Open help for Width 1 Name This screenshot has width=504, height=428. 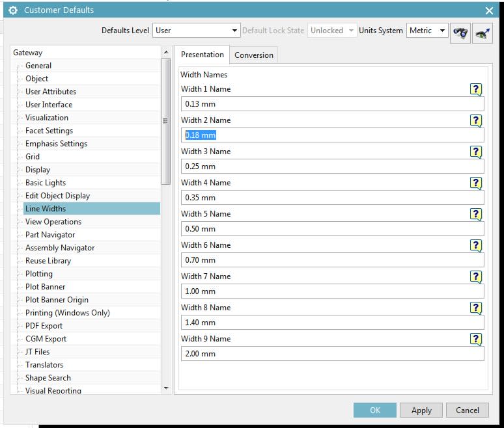click(x=476, y=89)
